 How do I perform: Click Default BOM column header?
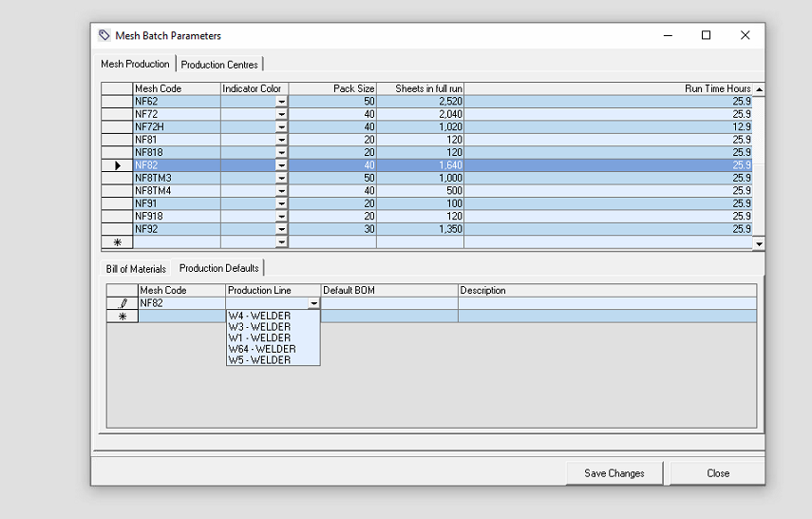389,290
